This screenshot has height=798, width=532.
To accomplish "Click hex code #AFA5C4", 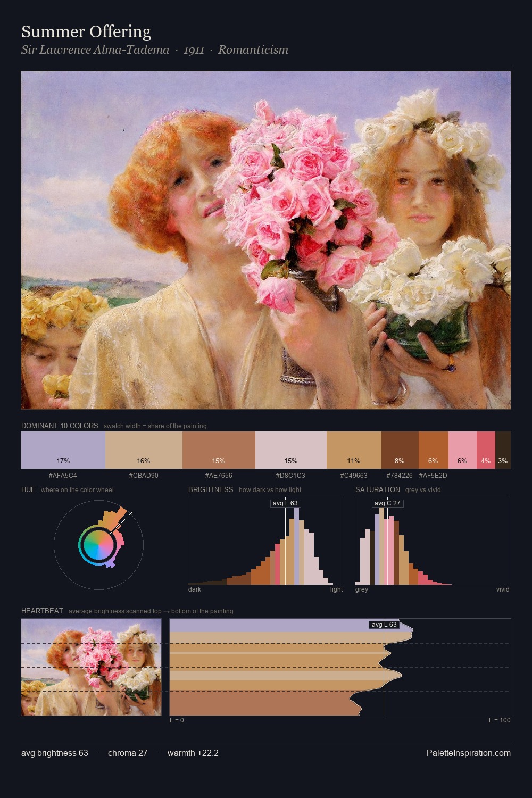I will coord(63,476).
